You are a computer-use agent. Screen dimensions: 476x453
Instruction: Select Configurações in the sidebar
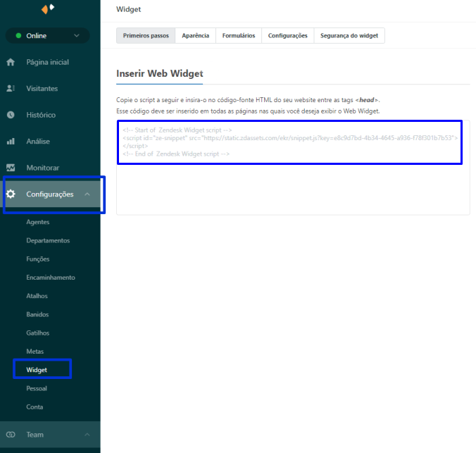pos(50,194)
